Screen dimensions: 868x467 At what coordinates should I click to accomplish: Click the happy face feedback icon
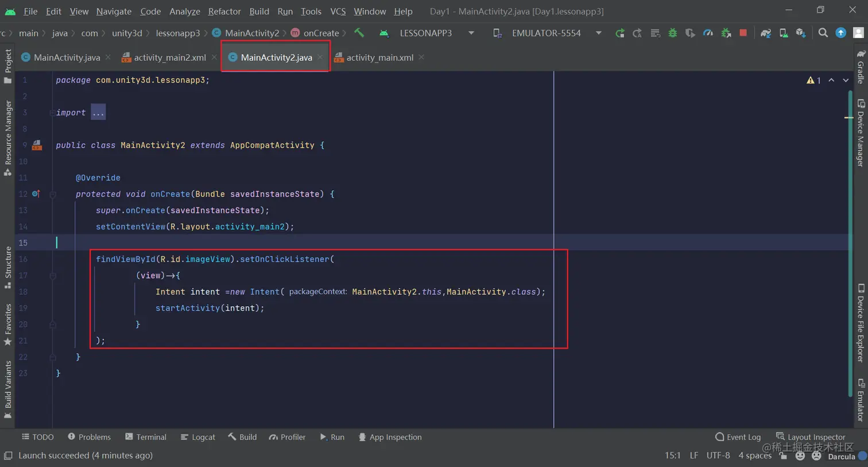pos(800,456)
